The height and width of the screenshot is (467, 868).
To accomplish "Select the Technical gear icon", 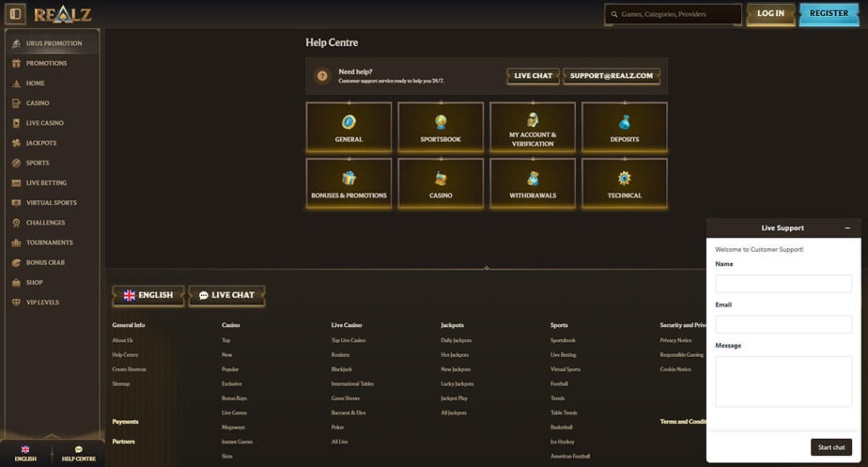I will [625, 179].
